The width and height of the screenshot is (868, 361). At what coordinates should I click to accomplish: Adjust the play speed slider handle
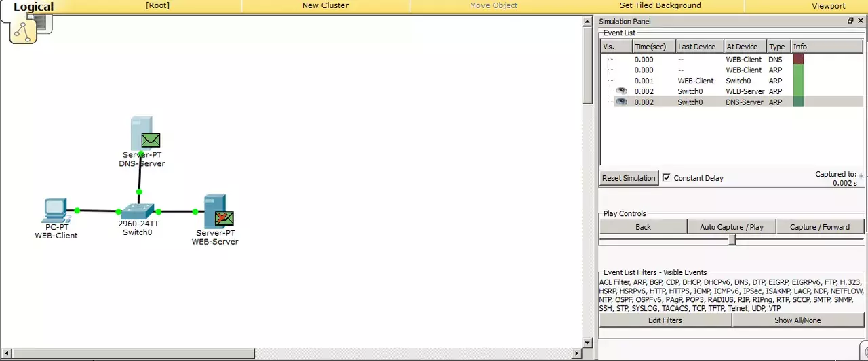point(732,240)
